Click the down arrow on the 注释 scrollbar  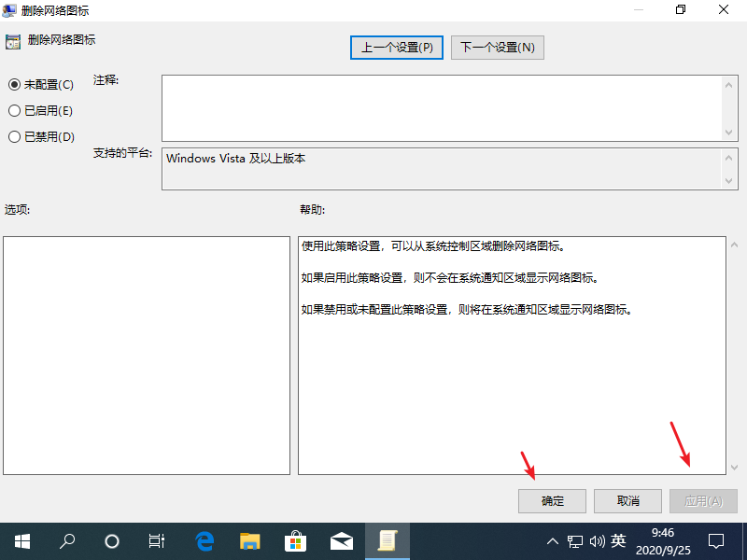(730, 131)
